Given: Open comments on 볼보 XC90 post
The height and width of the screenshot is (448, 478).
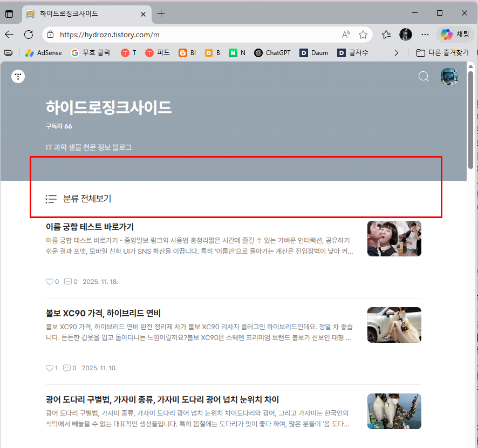Looking at the screenshot, I should [x=67, y=368].
